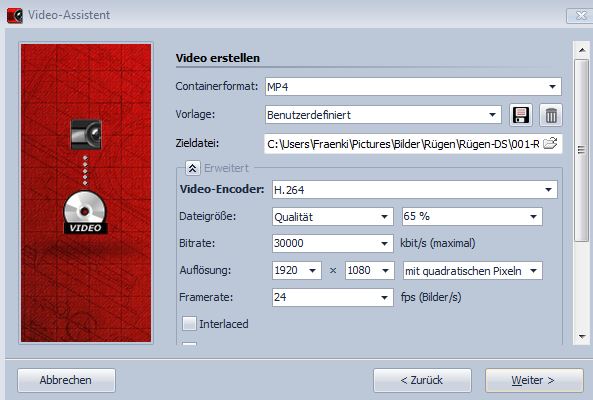593x400 pixels.
Task: Delete template using trash can icon
Action: click(x=551, y=115)
